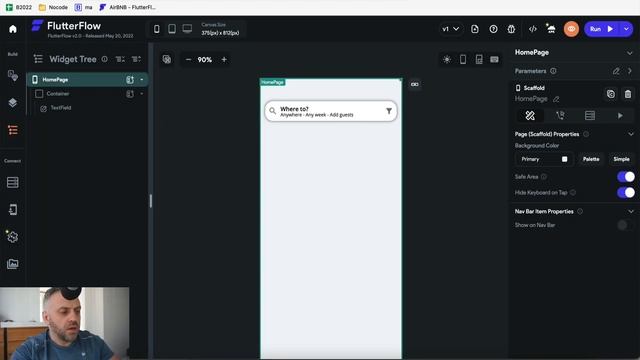
Task: Click the filter icon in search bar
Action: coord(389,111)
